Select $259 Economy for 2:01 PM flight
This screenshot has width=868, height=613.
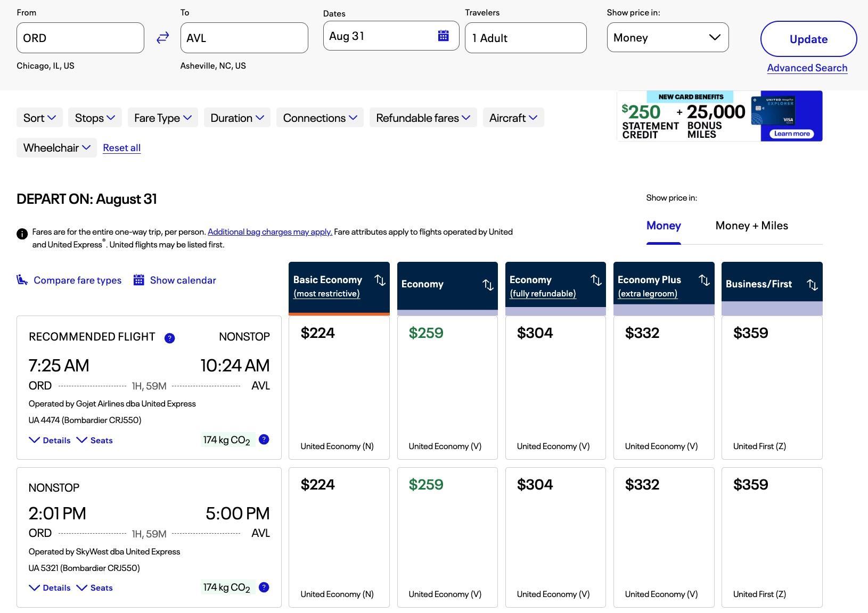coord(447,537)
